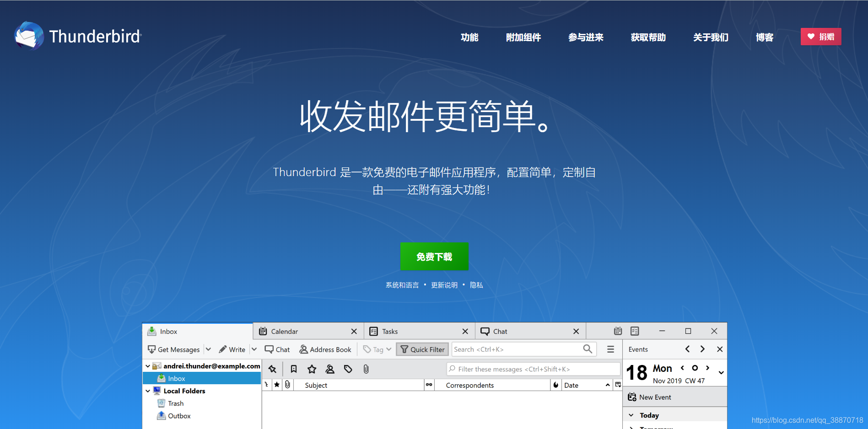Open the 功能 menu item
Screen dimensions: 868x429
point(469,37)
